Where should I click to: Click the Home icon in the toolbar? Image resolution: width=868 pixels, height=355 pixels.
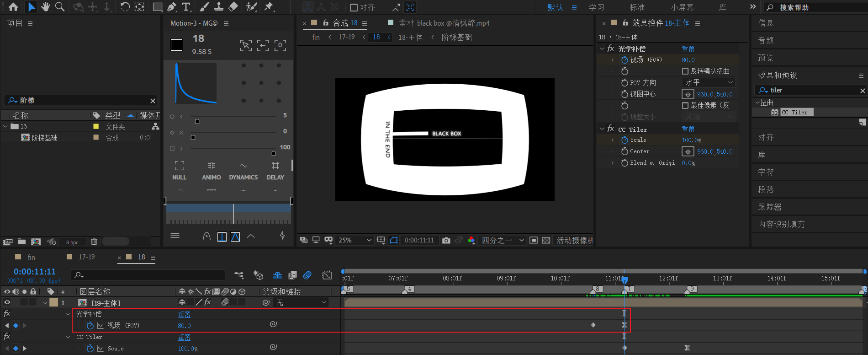pyautogui.click(x=13, y=7)
